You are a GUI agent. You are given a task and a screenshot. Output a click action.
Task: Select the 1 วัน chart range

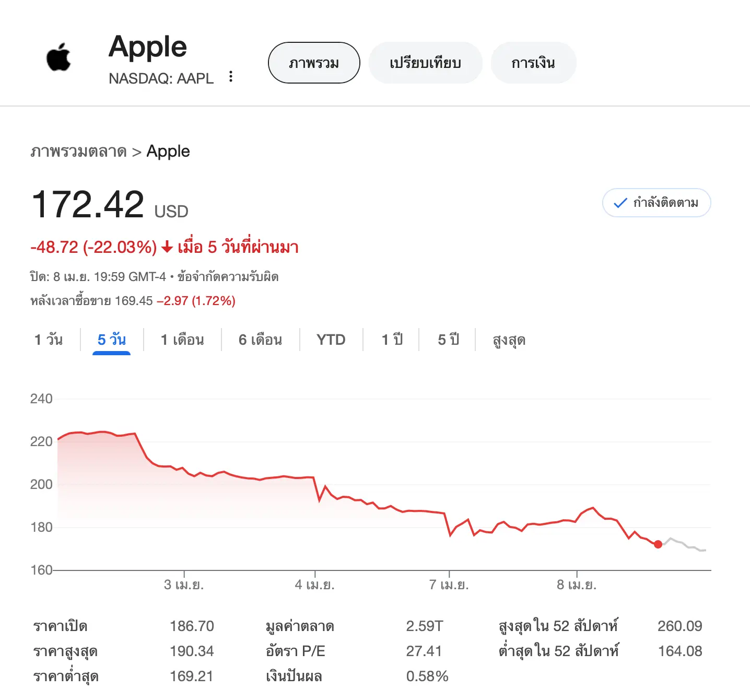point(49,340)
